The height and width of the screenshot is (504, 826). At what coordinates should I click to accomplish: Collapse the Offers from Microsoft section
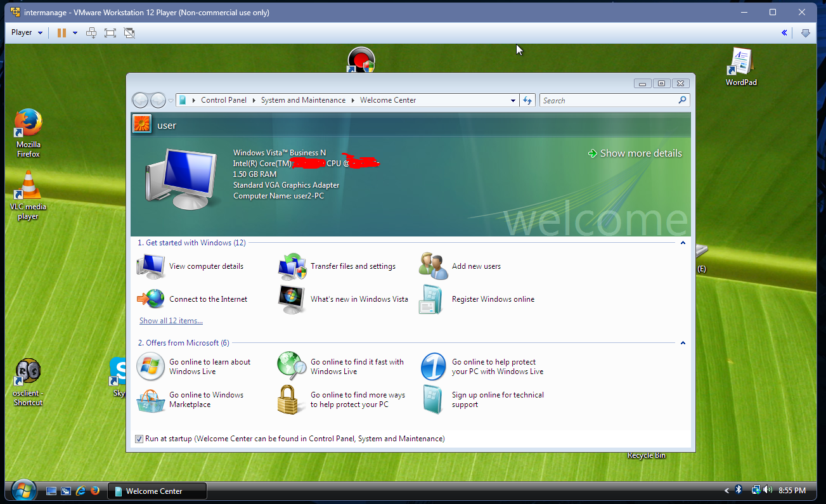pyautogui.click(x=683, y=343)
